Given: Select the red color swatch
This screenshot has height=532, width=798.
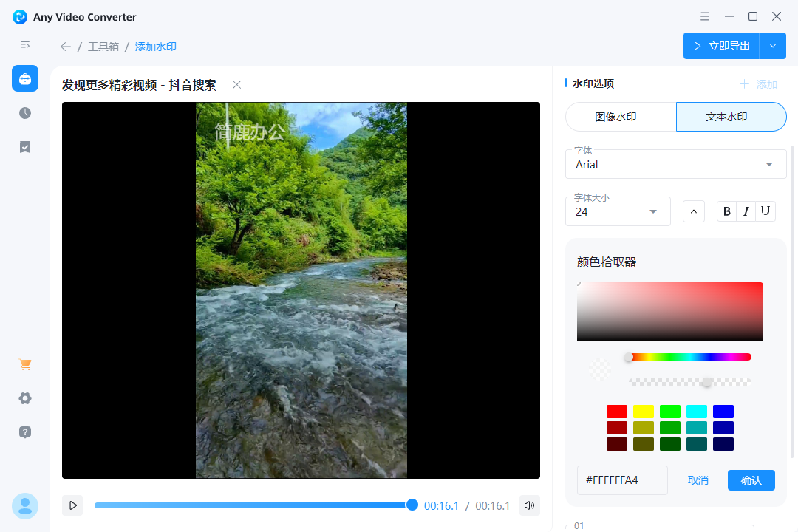Looking at the screenshot, I should pos(617,411).
